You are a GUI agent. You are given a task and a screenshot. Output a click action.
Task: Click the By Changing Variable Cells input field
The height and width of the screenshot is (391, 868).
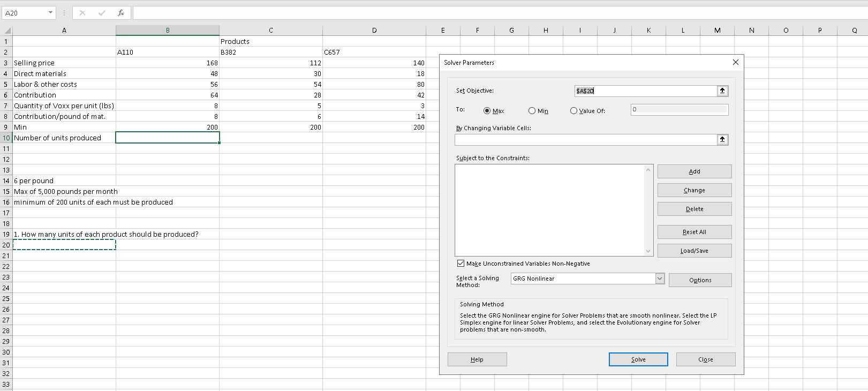click(586, 140)
